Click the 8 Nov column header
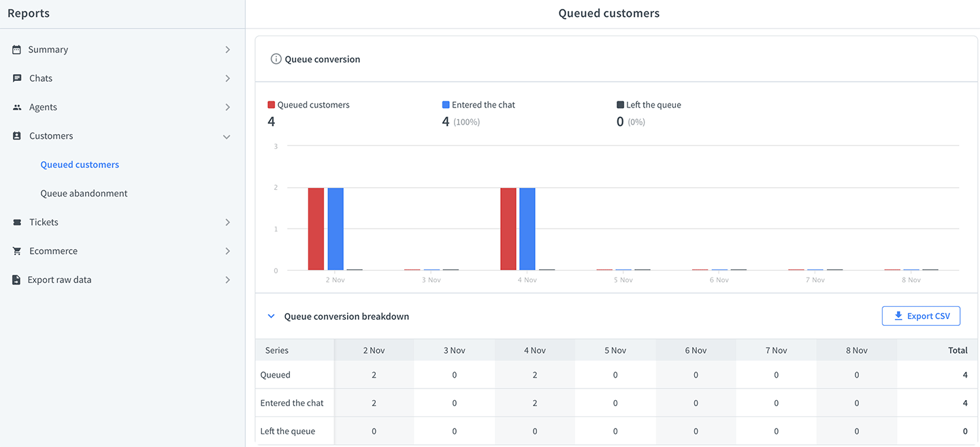 coord(856,350)
